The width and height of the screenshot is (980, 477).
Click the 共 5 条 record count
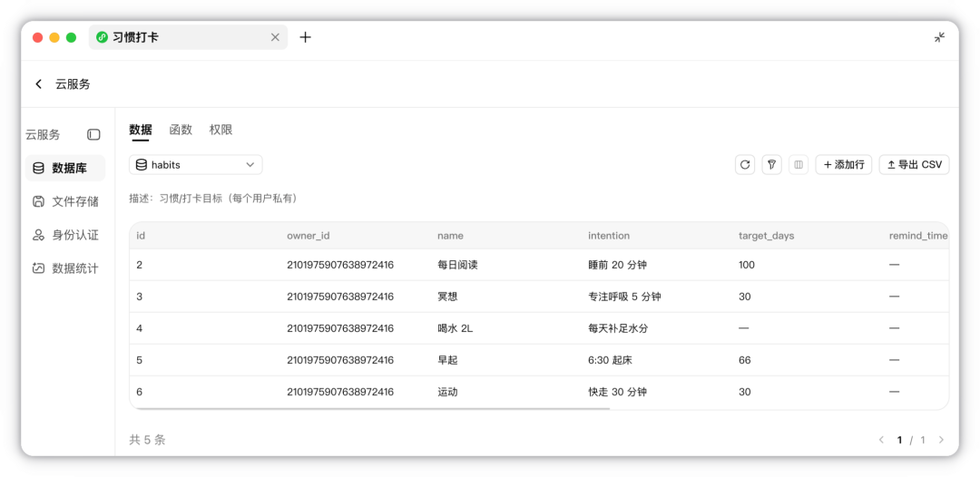[x=148, y=440]
